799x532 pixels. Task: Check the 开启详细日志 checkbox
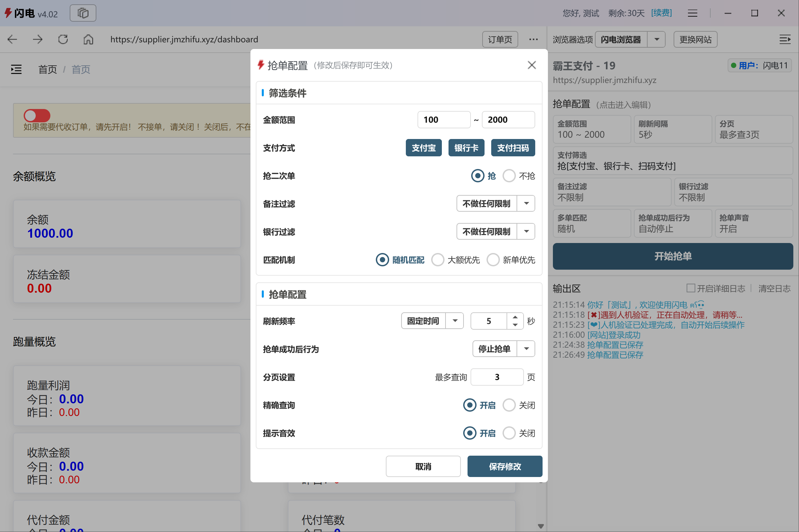(x=691, y=288)
